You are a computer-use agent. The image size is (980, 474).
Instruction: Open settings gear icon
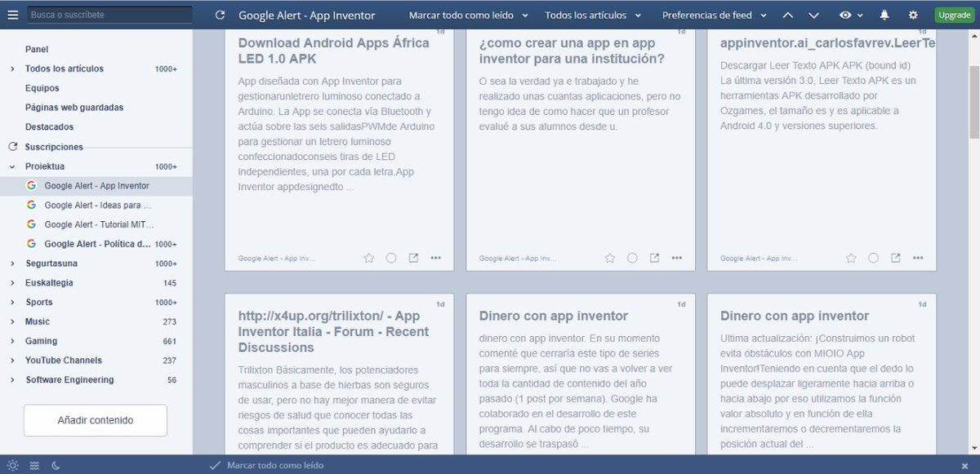(x=913, y=15)
